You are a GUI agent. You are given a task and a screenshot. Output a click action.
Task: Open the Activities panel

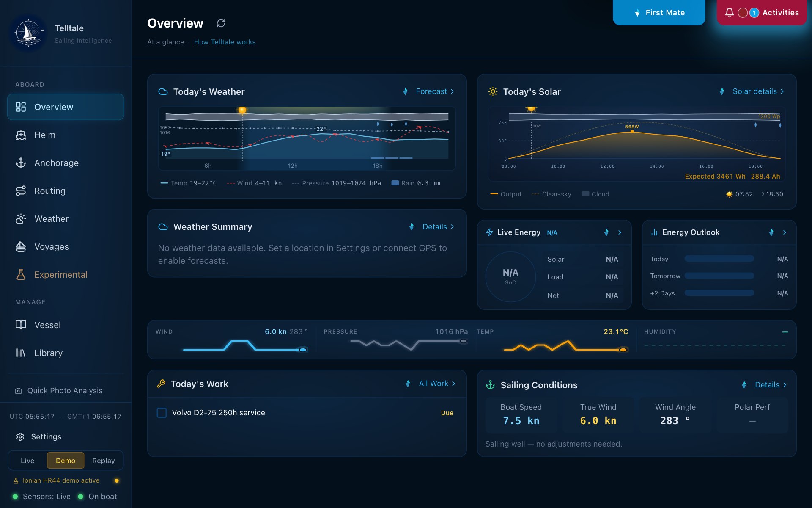pos(762,13)
